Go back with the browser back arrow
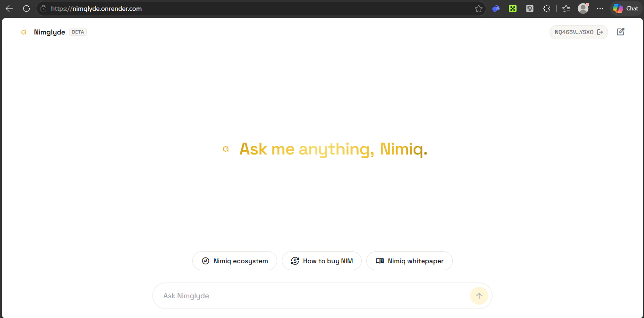Viewport: 644px width, 318px height. coord(9,9)
